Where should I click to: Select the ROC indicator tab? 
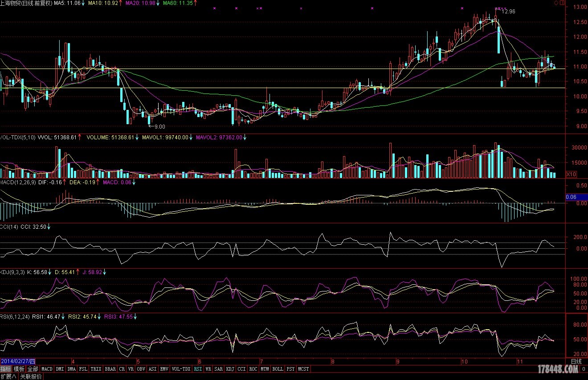(x=253, y=369)
